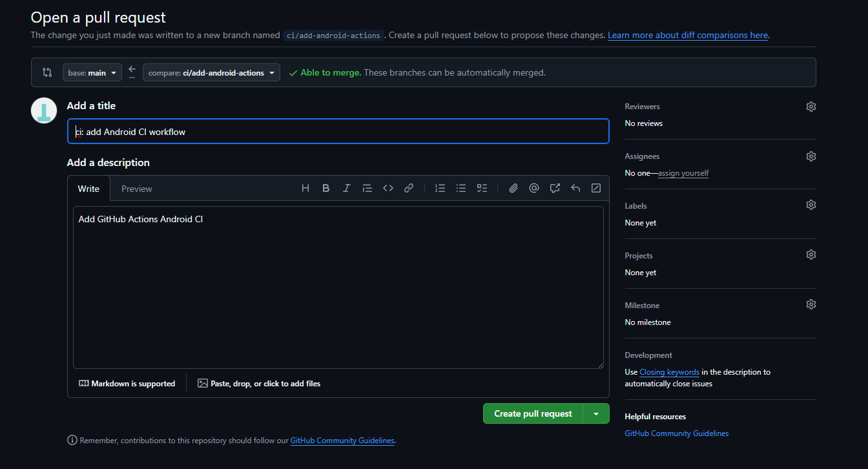The image size is (868, 469).
Task: Apply bold formatting in description toolbar
Action: 326,188
